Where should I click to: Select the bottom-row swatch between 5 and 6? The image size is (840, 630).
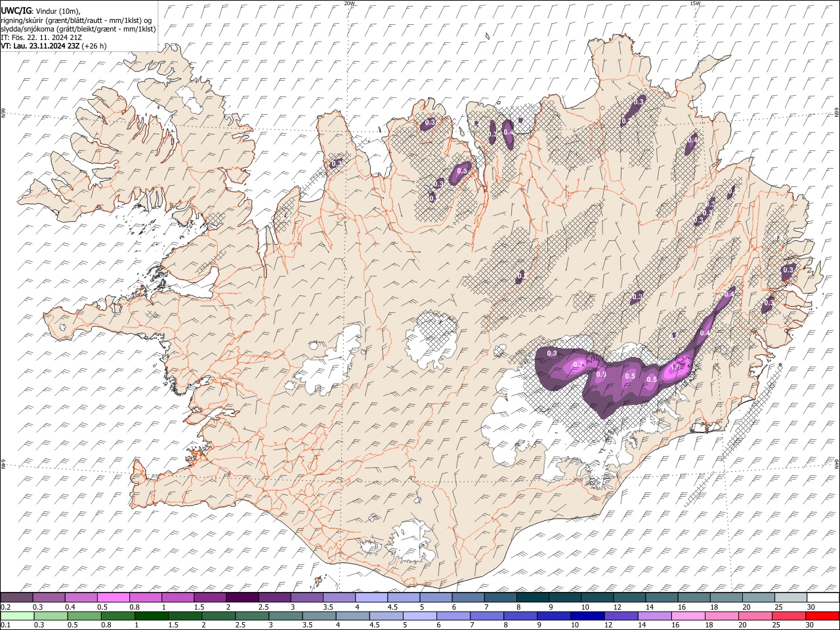419,616
